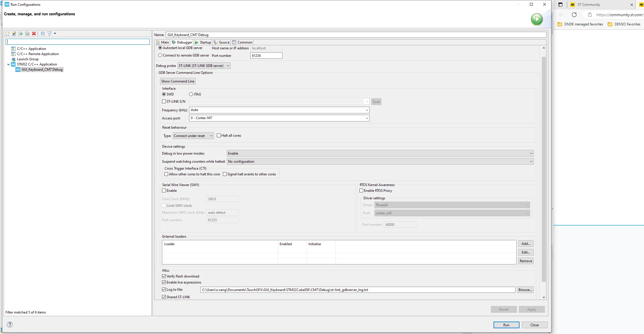Collapse the STM32 C/C++ Application node

click(x=8, y=64)
